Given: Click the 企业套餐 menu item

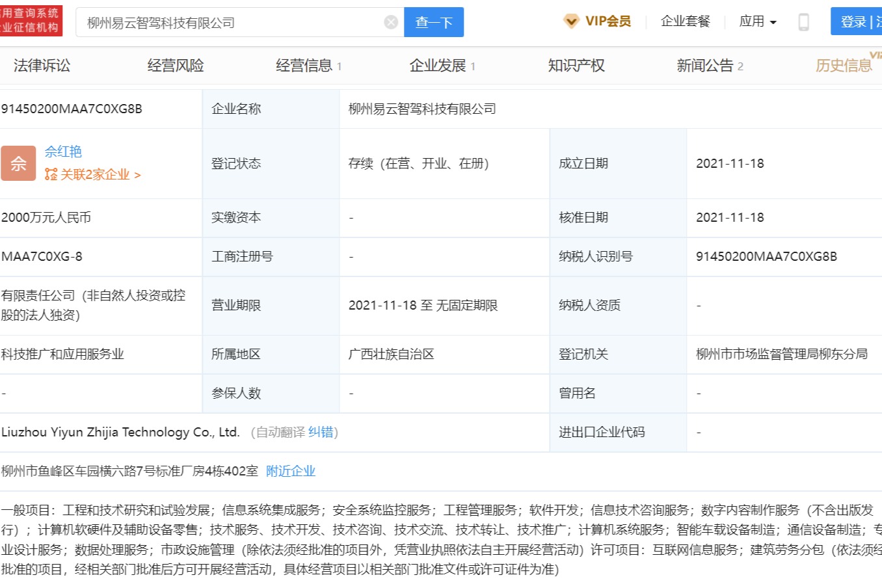Looking at the screenshot, I should (685, 21).
